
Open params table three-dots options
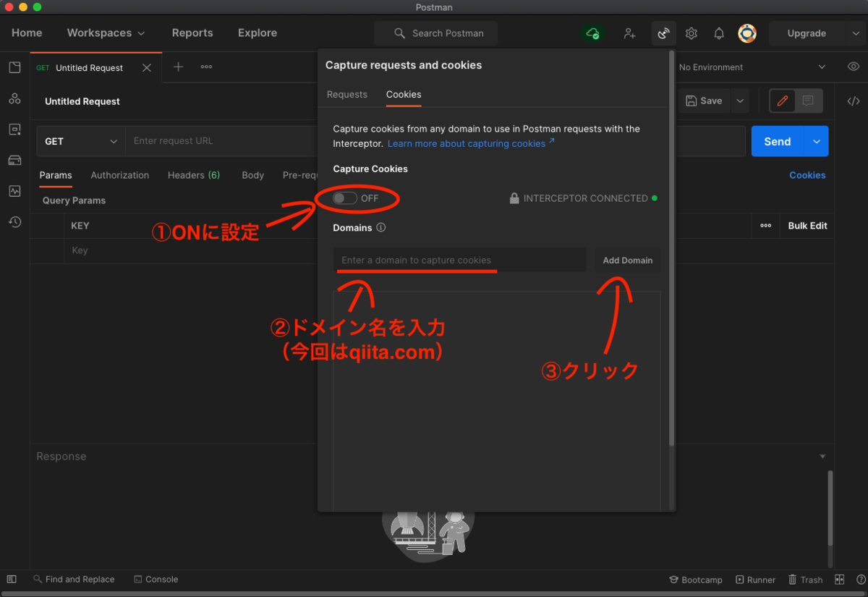765,226
